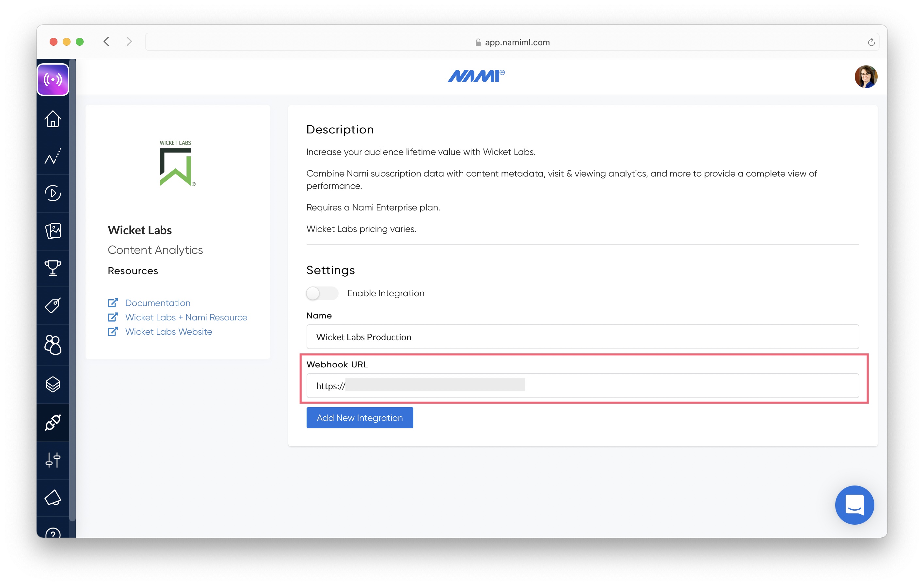
Task: Click the Add New Integration button
Action: pyautogui.click(x=359, y=418)
